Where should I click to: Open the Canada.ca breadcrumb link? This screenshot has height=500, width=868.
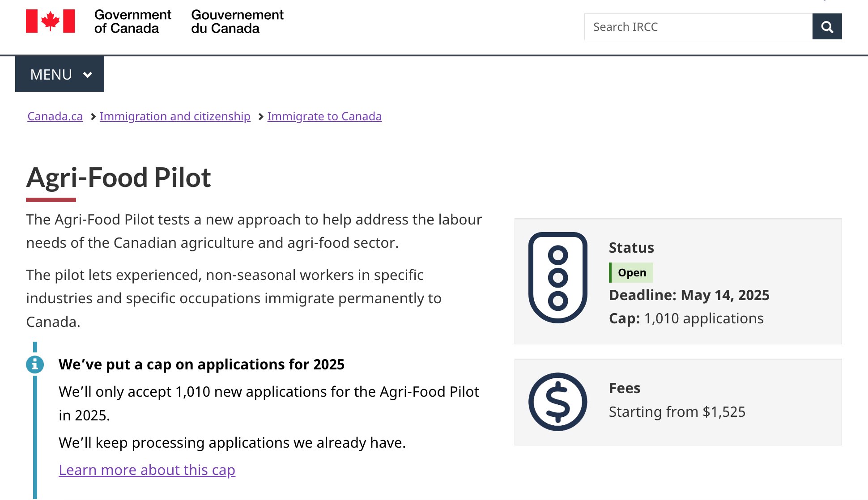[55, 116]
